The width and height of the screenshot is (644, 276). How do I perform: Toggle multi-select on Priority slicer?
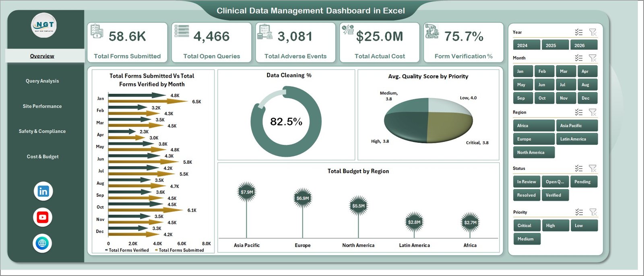pos(579,212)
